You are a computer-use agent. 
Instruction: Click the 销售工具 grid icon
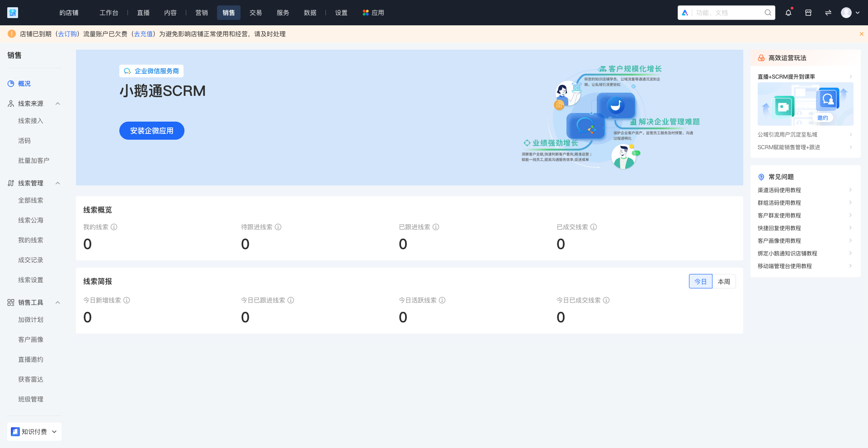point(11,302)
